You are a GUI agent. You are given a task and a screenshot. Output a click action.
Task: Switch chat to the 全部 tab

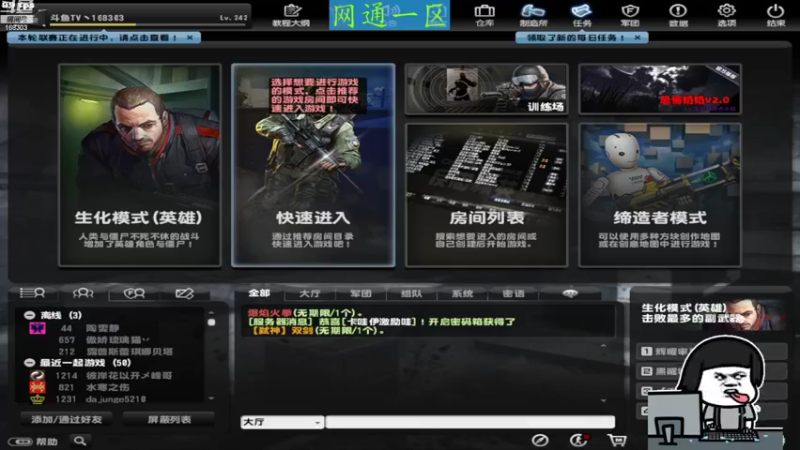[x=259, y=293]
